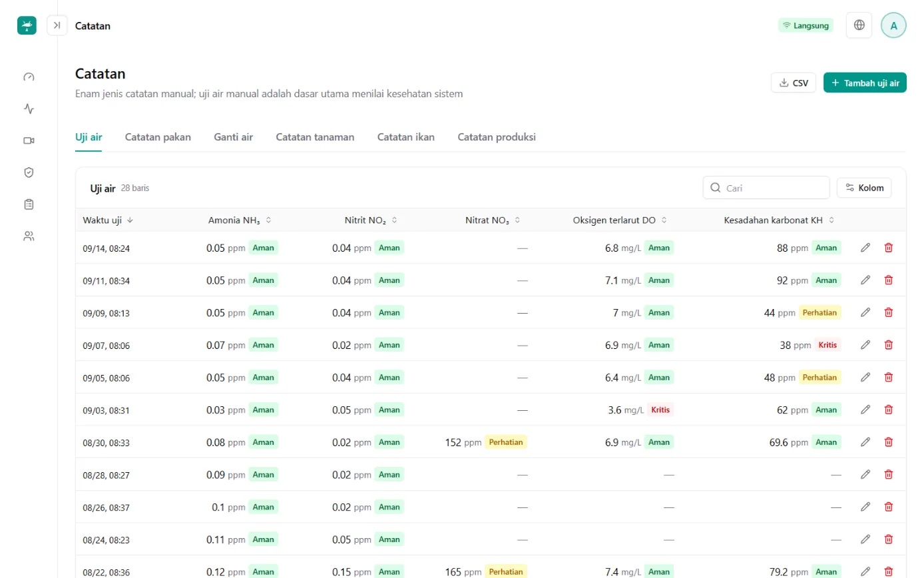Switch to the Catatan tanaman tab
The width and height of the screenshot is (924, 578).
point(315,137)
